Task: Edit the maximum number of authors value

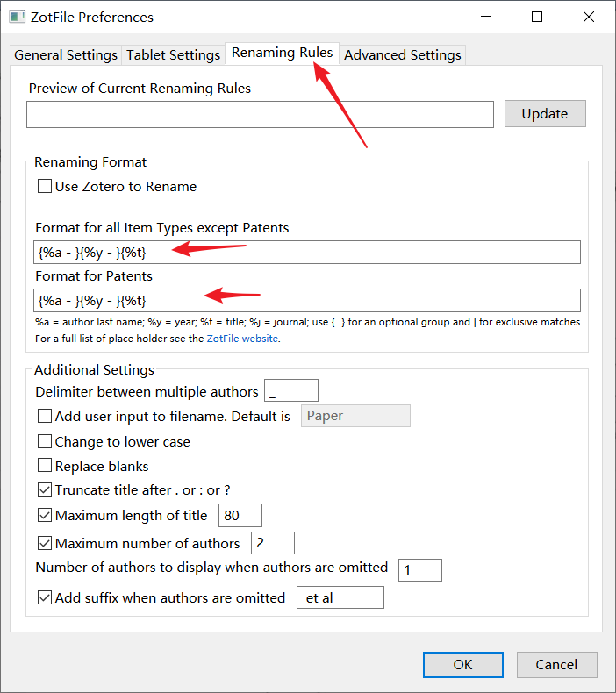Action: point(272,543)
